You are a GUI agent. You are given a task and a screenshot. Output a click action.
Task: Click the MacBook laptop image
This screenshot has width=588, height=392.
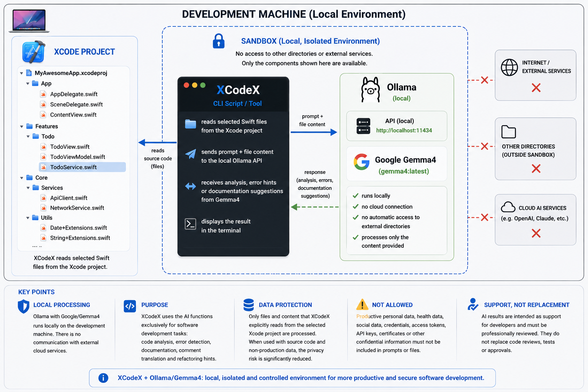[29, 21]
